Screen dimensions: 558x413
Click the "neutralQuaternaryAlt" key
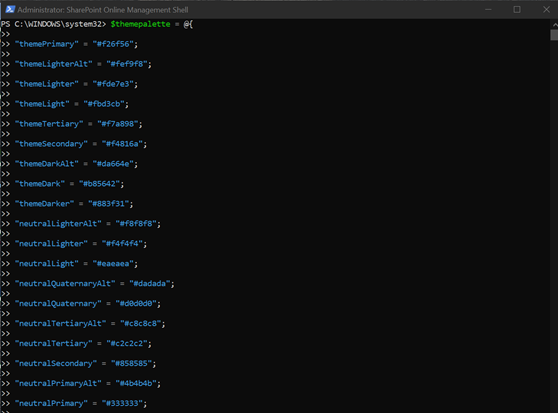pyautogui.click(x=65, y=284)
